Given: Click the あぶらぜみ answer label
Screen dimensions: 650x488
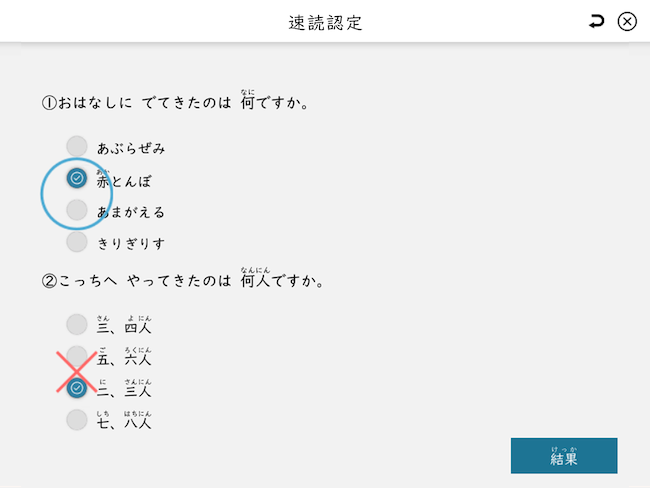Looking at the screenshot, I should tap(131, 148).
